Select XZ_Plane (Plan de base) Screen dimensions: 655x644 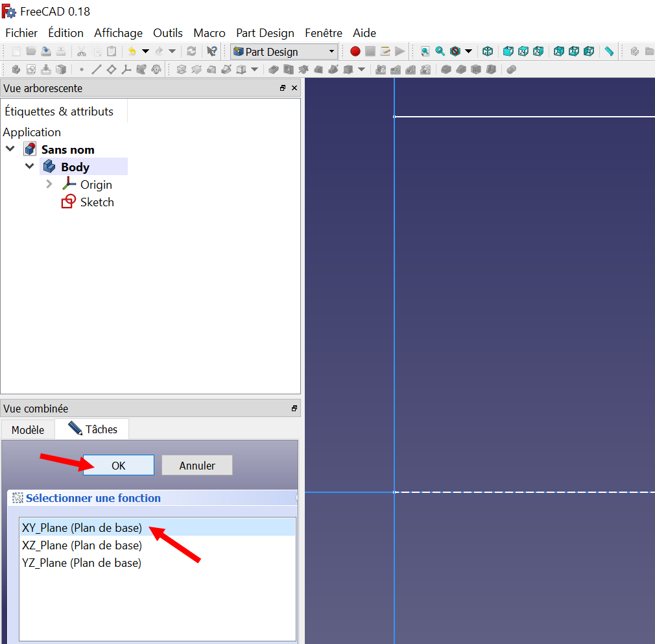(157, 545)
